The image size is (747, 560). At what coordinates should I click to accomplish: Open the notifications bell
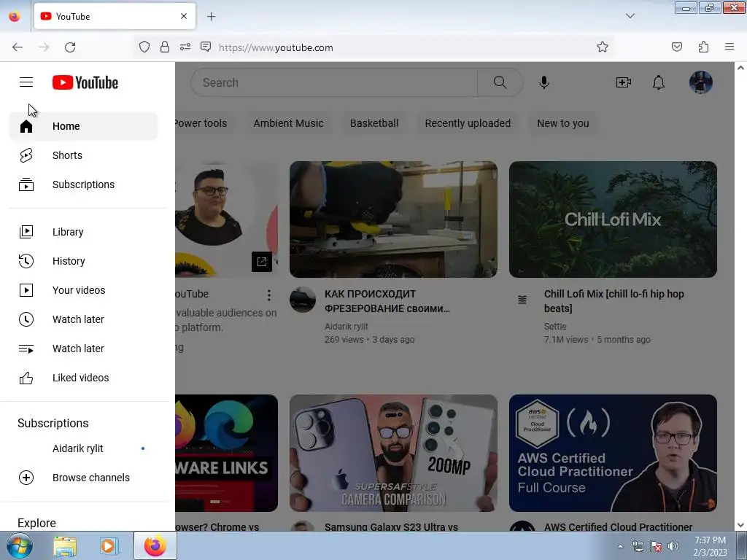click(659, 82)
